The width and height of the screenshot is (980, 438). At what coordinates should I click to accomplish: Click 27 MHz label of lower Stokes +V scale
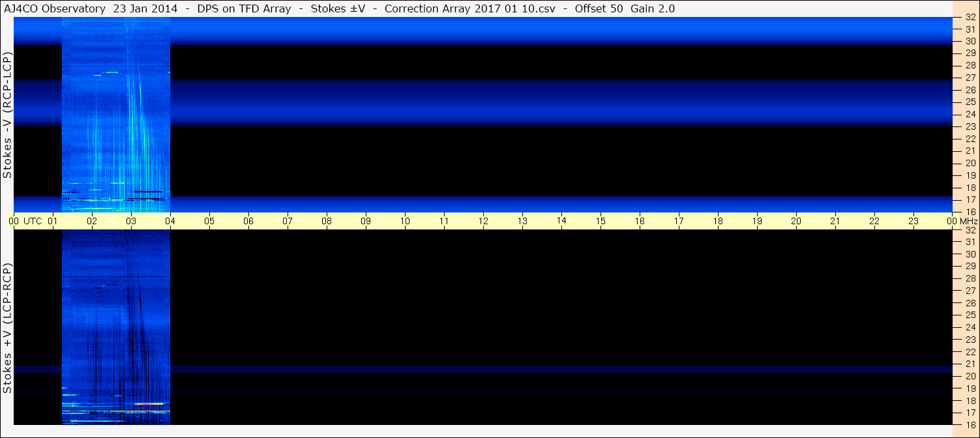970,291
